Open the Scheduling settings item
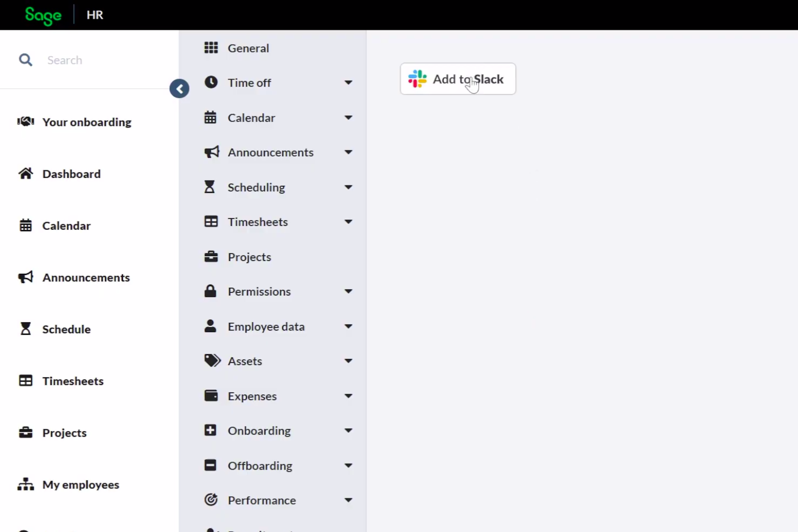Screen dimensions: 798x532 click(x=256, y=188)
